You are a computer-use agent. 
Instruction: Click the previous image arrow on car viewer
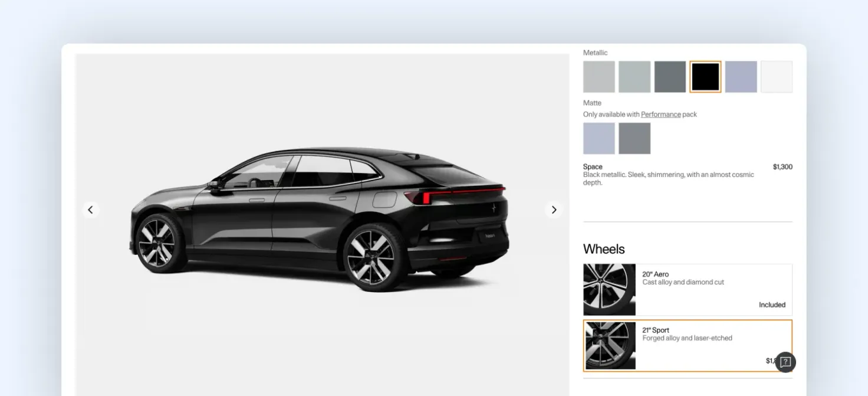point(90,210)
